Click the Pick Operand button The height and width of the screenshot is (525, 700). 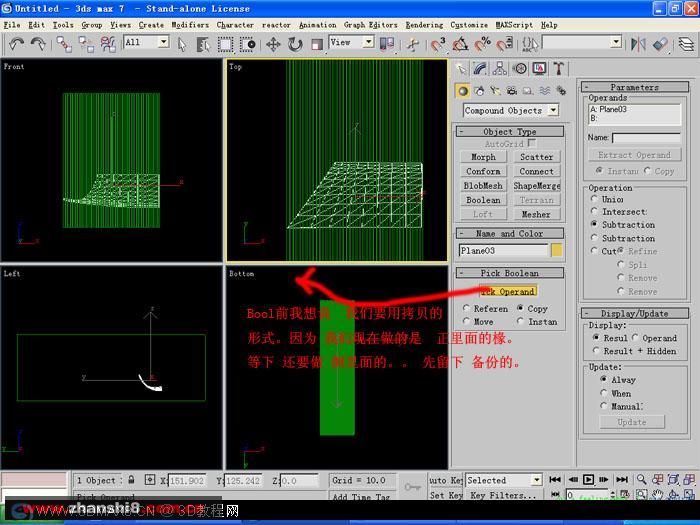(x=508, y=292)
